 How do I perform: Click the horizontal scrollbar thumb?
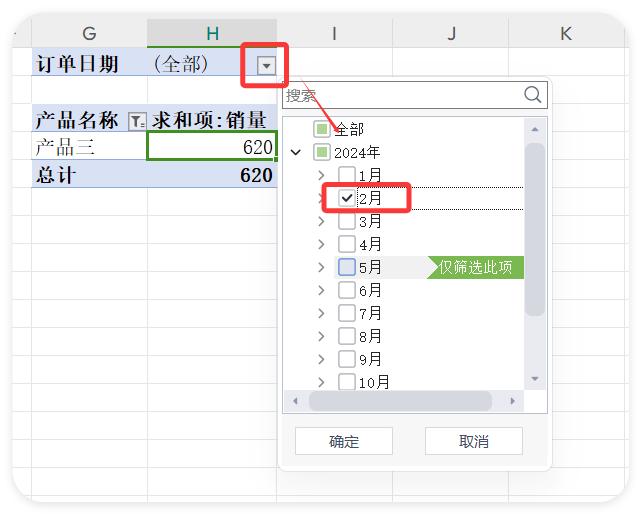pos(400,401)
